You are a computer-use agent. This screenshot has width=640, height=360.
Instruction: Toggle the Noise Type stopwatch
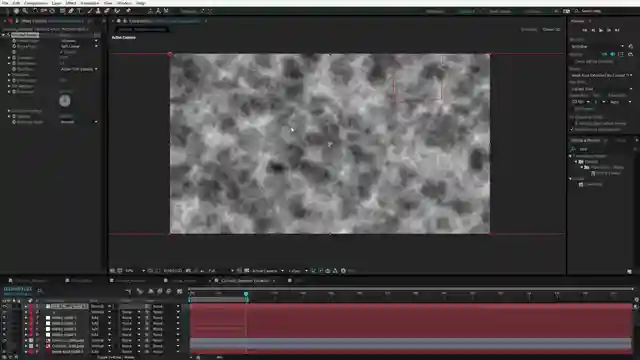pyautogui.click(x=14, y=47)
